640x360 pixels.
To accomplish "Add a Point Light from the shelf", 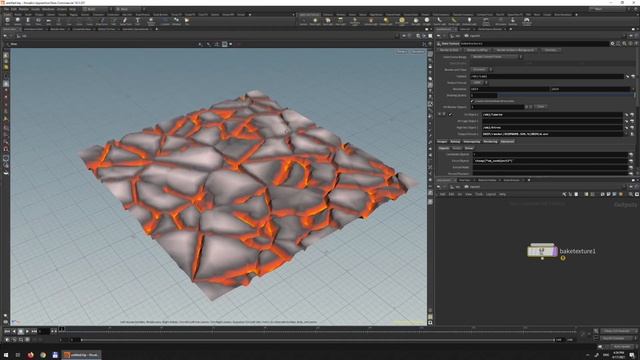I will click(x=315, y=21).
